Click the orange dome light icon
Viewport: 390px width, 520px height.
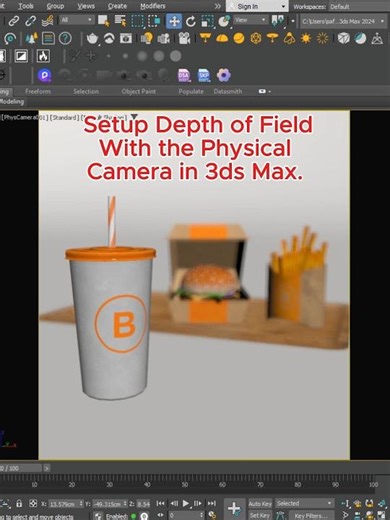(x=222, y=39)
